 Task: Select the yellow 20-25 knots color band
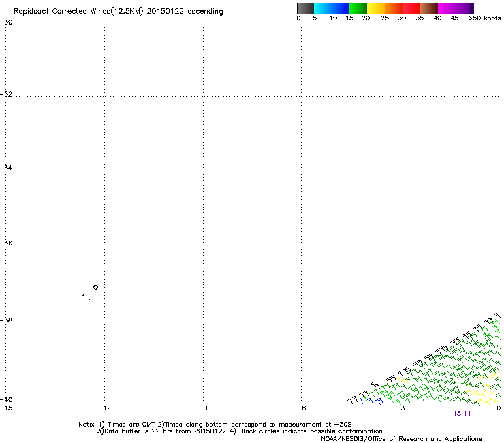pos(376,8)
